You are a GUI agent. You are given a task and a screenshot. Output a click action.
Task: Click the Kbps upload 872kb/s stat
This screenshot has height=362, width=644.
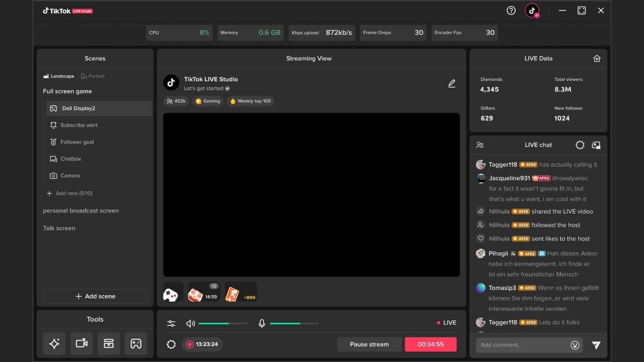(322, 33)
